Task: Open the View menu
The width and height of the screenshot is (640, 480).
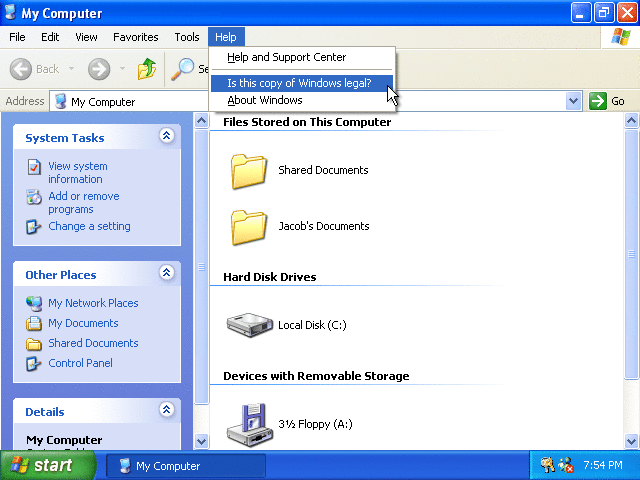Action: click(x=86, y=37)
